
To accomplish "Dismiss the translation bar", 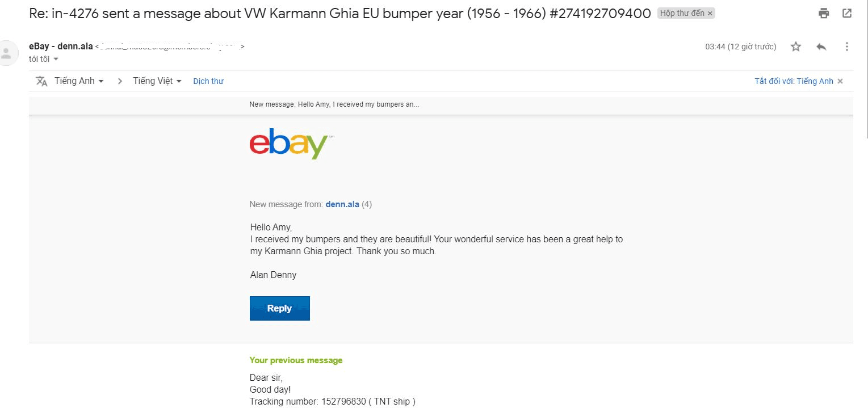I will (840, 81).
